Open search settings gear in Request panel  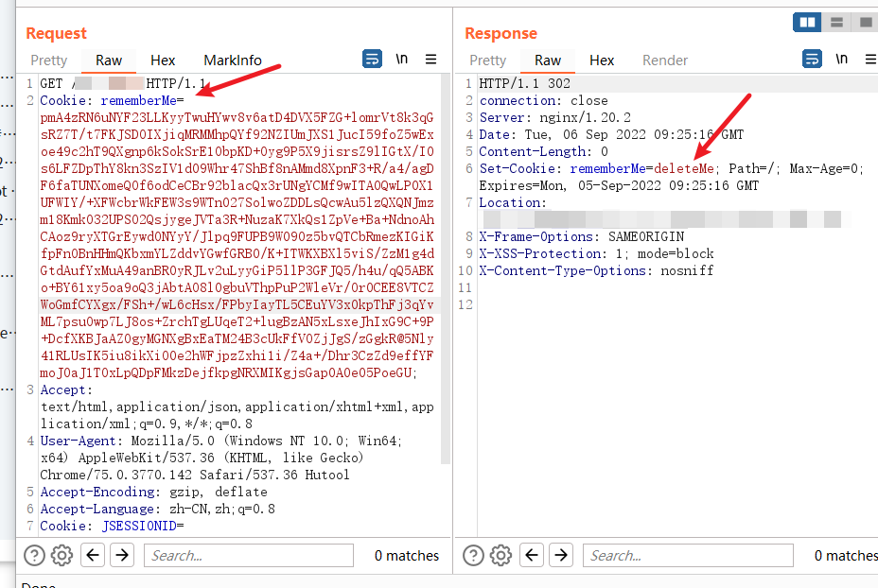click(x=61, y=556)
